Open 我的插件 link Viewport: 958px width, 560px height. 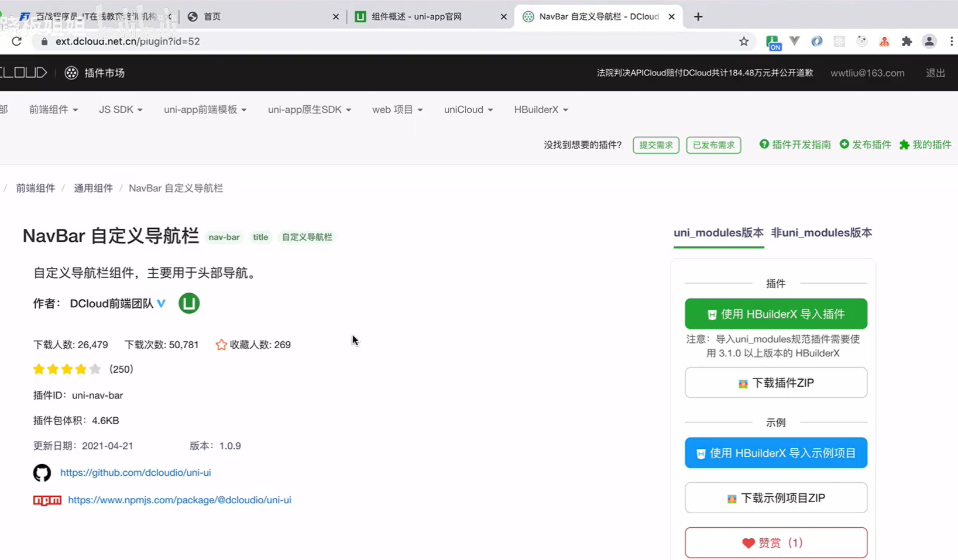click(x=925, y=145)
